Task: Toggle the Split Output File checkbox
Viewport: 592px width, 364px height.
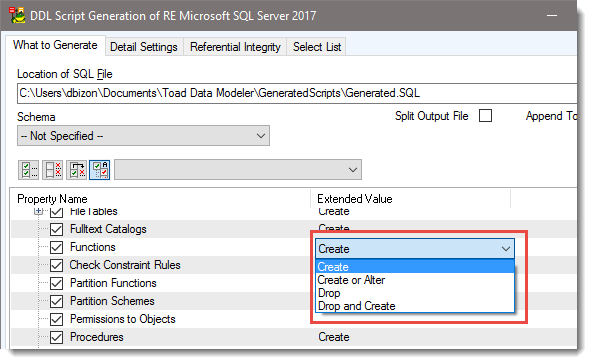Action: point(486,116)
